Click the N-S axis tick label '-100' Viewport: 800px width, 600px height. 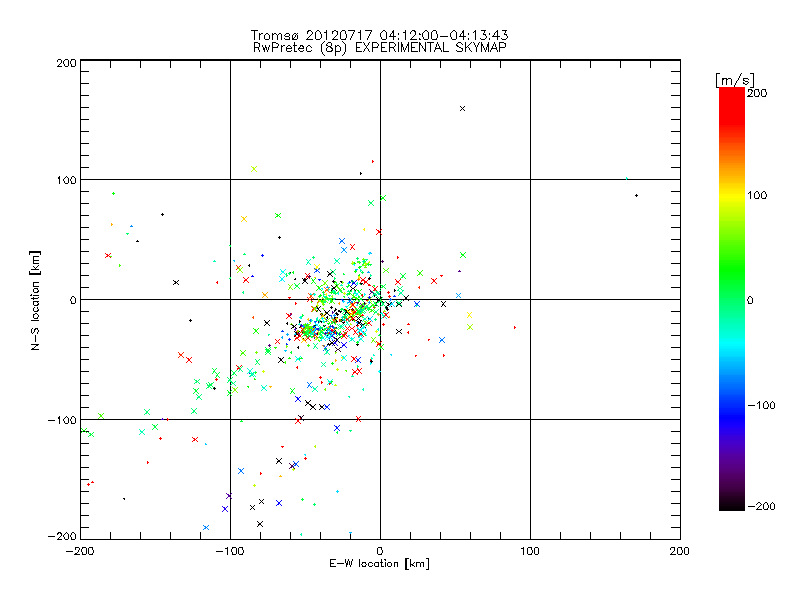point(63,420)
